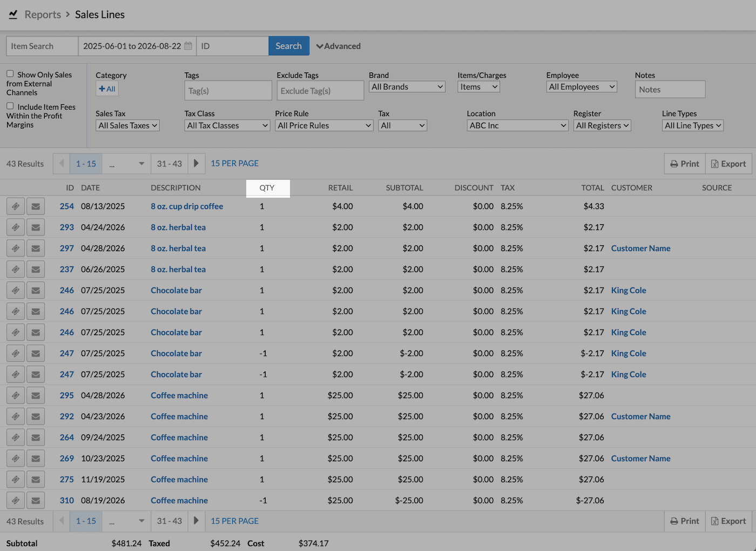Screen dimensions: 756x551
Task: Click the tag icon for sale 293
Action: pyautogui.click(x=16, y=227)
